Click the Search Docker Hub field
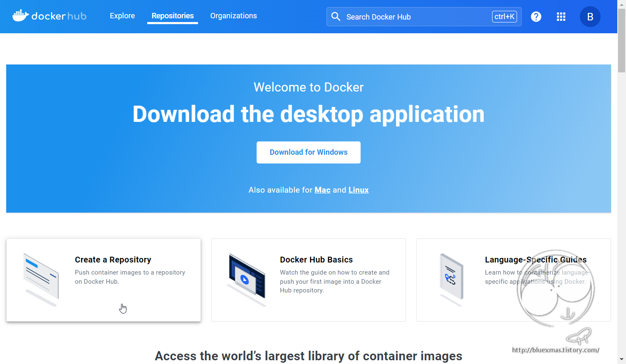Screen dimensions: 626x364 (x=424, y=17)
